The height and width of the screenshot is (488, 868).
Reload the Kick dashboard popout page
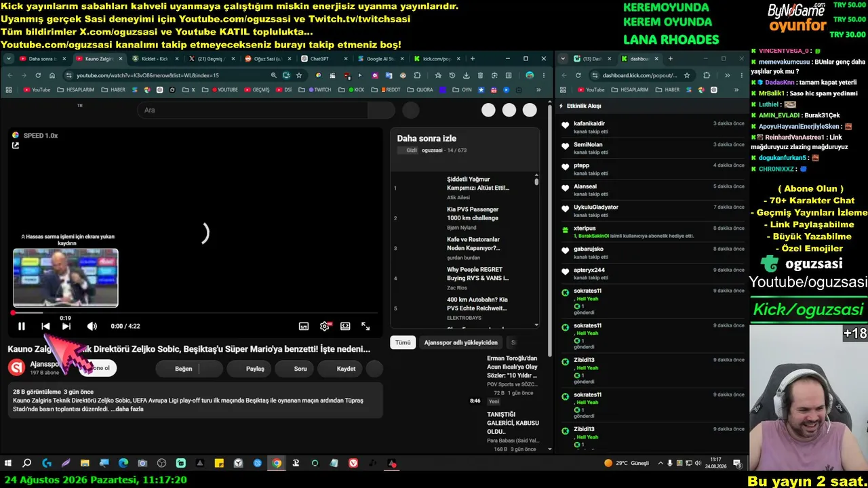point(578,75)
